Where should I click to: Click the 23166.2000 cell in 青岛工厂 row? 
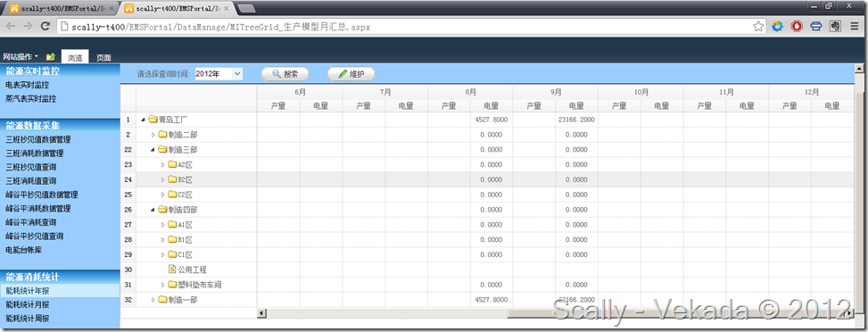pos(577,120)
